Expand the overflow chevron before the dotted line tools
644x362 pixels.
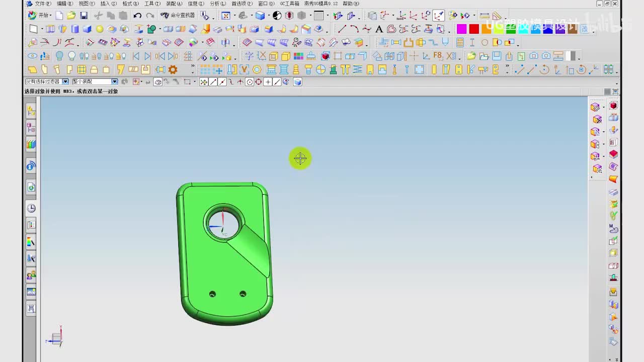[508, 66]
